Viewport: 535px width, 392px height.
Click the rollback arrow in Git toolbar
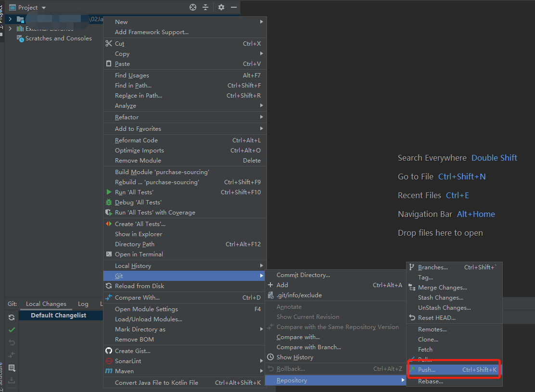(x=12, y=342)
